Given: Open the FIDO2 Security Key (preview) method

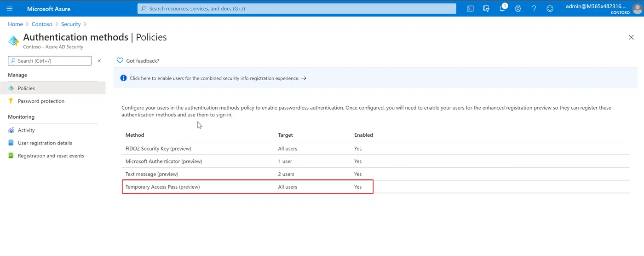Looking at the screenshot, I should click(158, 149).
